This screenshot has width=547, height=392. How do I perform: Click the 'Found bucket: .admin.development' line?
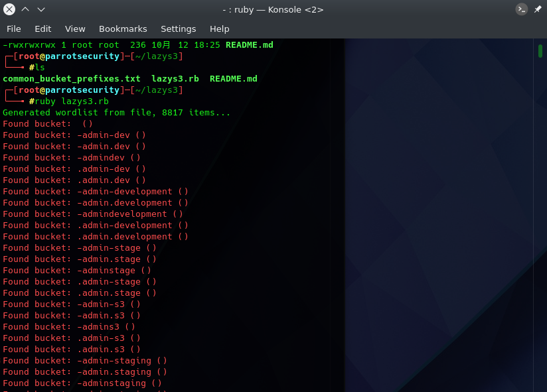pos(96,237)
